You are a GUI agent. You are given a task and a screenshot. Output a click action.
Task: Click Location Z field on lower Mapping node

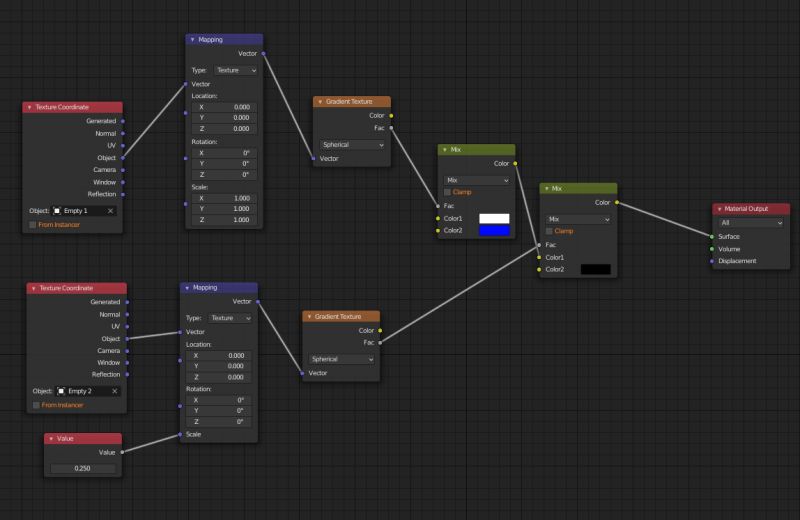[218, 377]
